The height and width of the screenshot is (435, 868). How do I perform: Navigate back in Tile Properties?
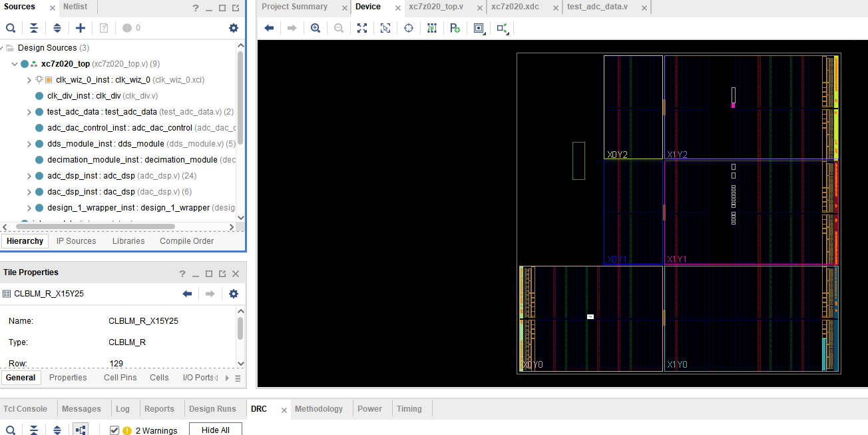point(187,294)
